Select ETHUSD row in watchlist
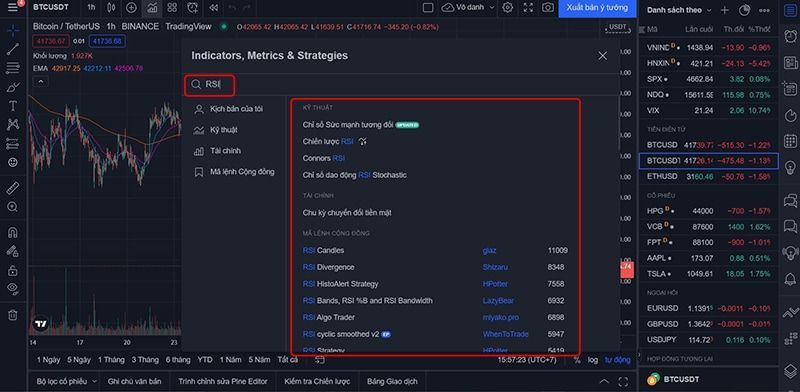800x392 pixels. click(709, 176)
